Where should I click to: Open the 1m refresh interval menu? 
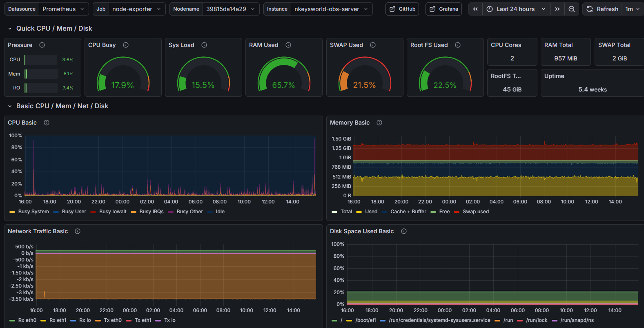tap(632, 9)
